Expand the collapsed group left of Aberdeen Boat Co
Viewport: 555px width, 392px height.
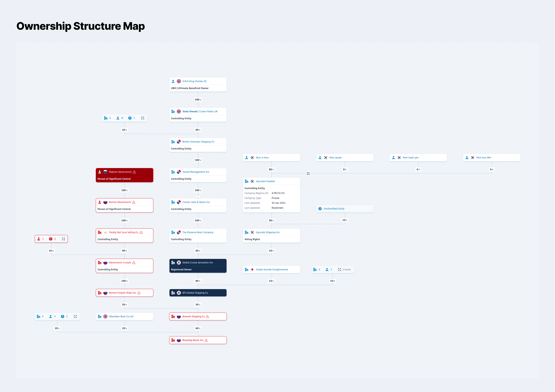(75, 317)
